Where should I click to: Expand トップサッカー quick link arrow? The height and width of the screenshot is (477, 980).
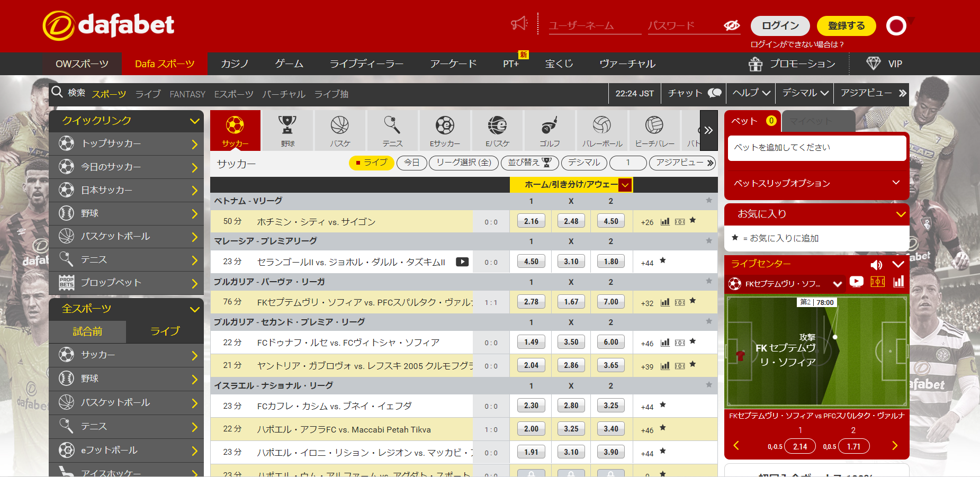194,144
